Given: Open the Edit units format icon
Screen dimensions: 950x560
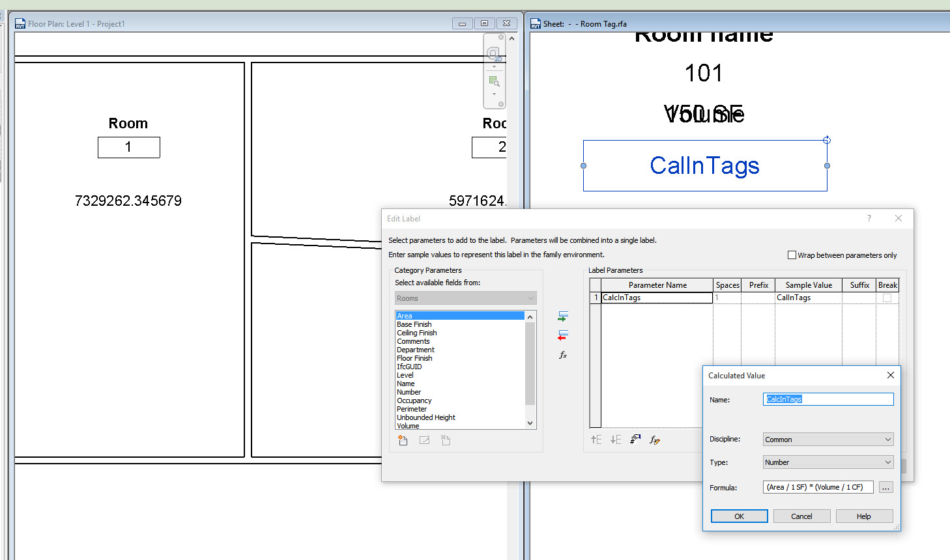Looking at the screenshot, I should [x=635, y=440].
